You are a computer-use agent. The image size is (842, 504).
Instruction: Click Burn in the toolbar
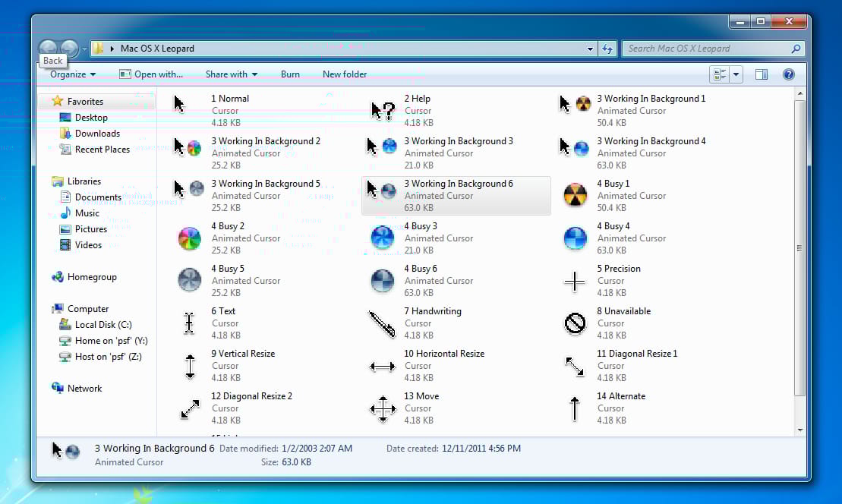click(290, 74)
